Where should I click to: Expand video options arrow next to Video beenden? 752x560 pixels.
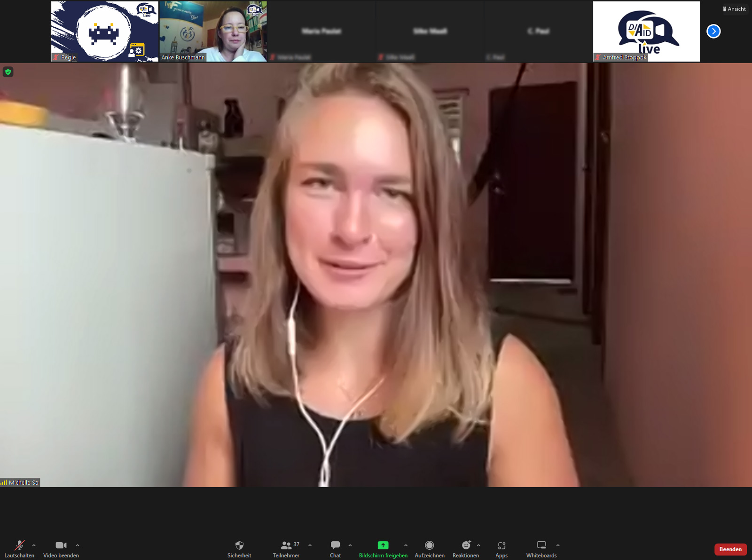[78, 545]
